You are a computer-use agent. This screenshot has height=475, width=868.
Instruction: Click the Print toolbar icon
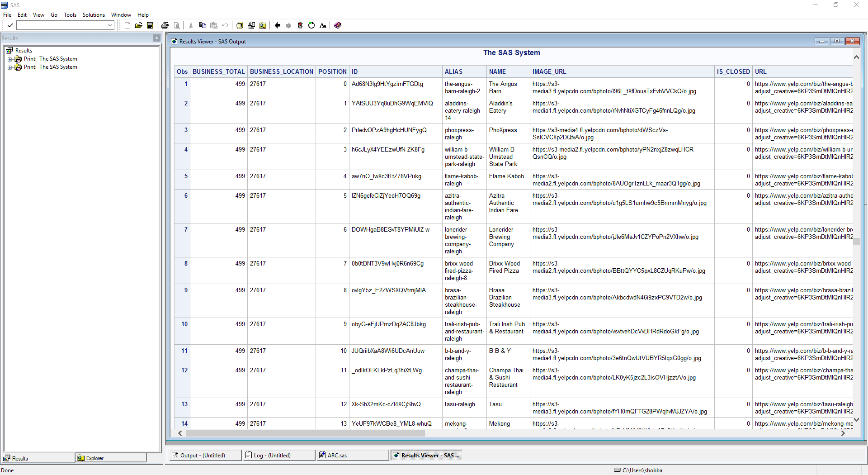[x=165, y=25]
